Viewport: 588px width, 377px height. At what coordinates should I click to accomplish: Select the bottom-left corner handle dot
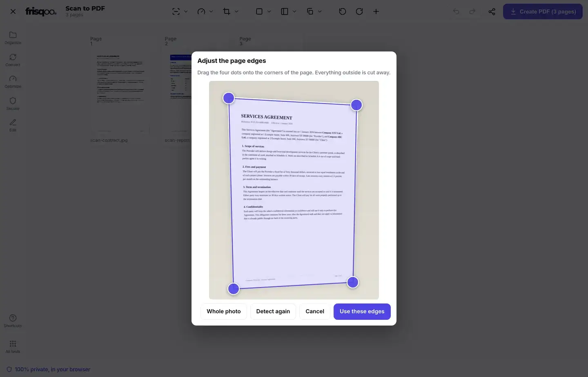tap(234, 289)
